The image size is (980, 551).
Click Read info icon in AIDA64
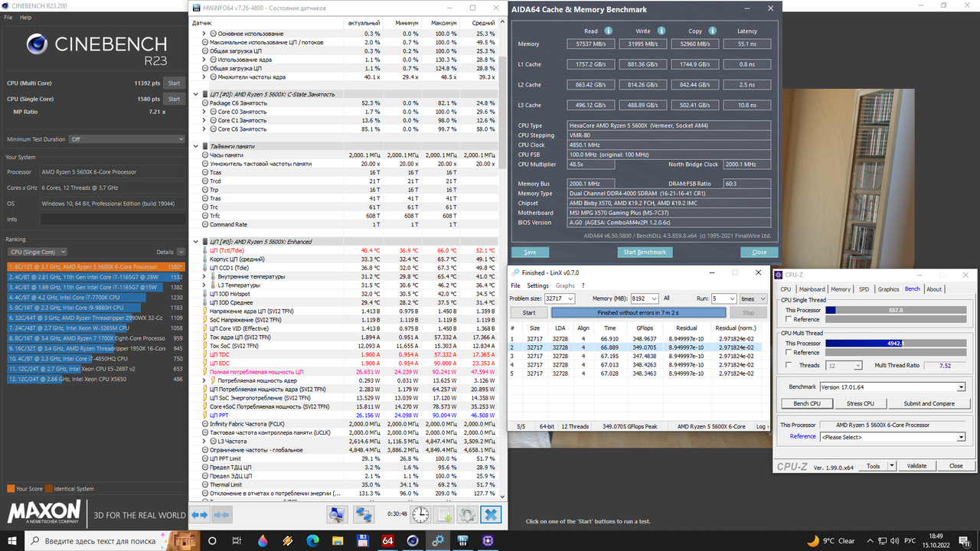pos(609,31)
